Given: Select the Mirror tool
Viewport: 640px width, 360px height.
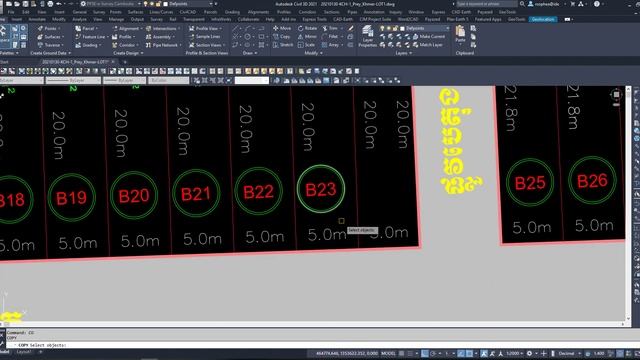Looking at the screenshot, I should click(x=307, y=36).
